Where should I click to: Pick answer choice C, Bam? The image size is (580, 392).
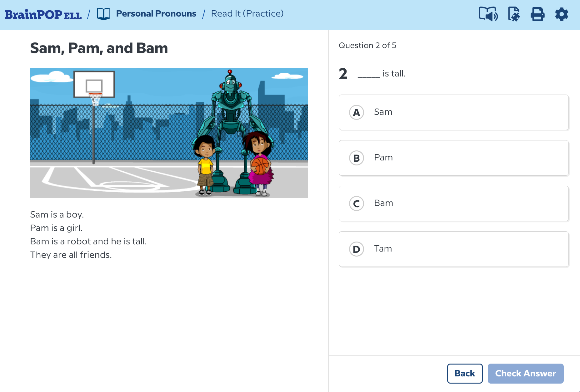pyautogui.click(x=453, y=203)
